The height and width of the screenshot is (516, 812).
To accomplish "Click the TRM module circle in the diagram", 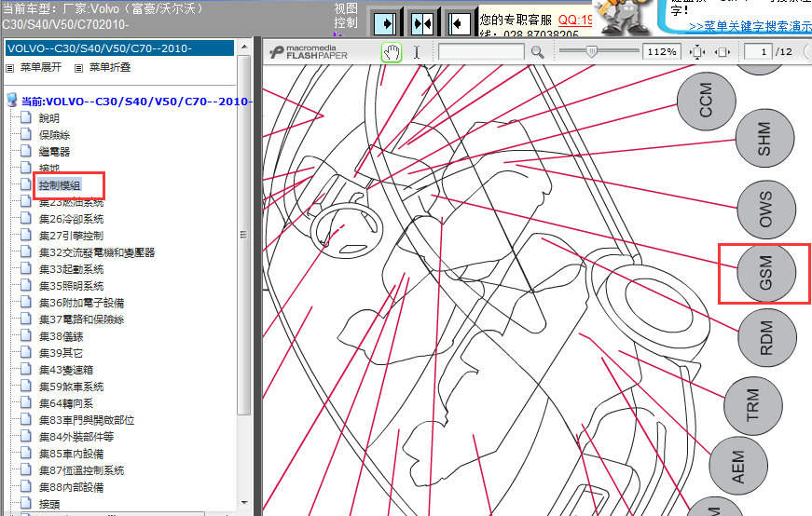I will point(753,405).
